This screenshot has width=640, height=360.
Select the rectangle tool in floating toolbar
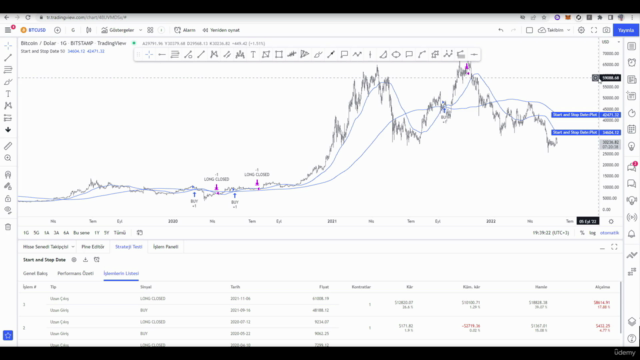[x=279, y=54]
